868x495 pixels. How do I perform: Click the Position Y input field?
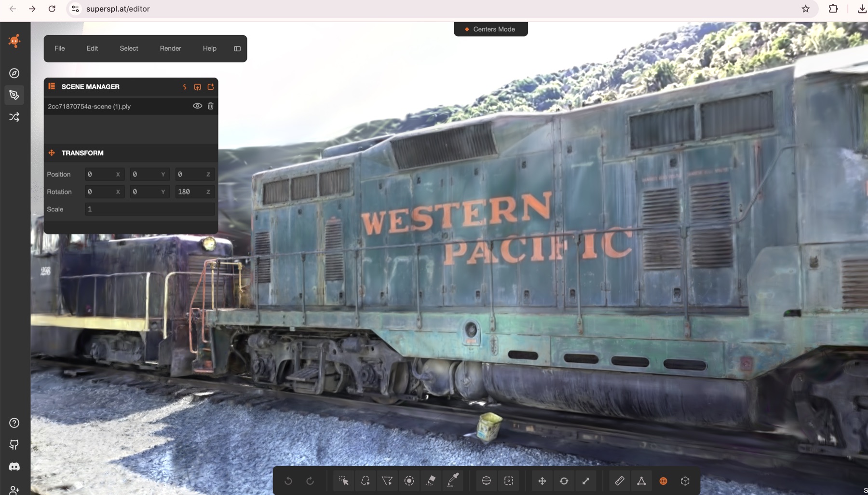pyautogui.click(x=150, y=174)
